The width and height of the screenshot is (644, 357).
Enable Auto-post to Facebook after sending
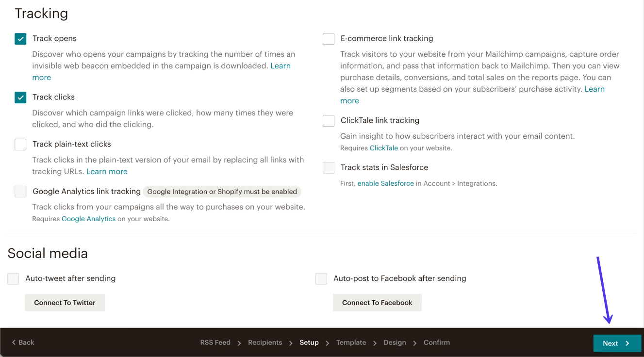point(321,278)
